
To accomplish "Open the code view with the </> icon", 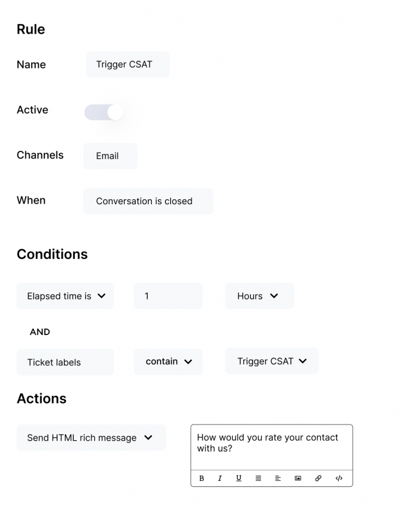I will click(x=338, y=478).
